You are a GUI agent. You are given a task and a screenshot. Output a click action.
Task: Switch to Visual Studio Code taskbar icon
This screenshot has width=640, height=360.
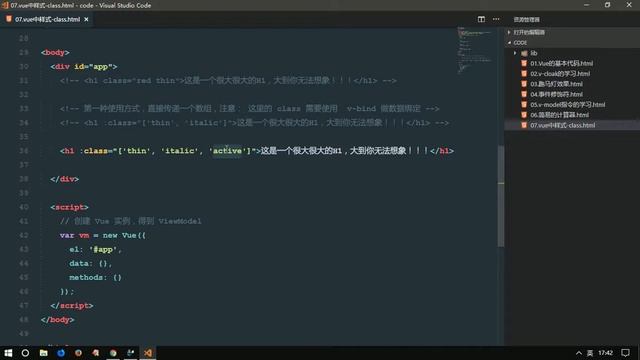[148, 353]
